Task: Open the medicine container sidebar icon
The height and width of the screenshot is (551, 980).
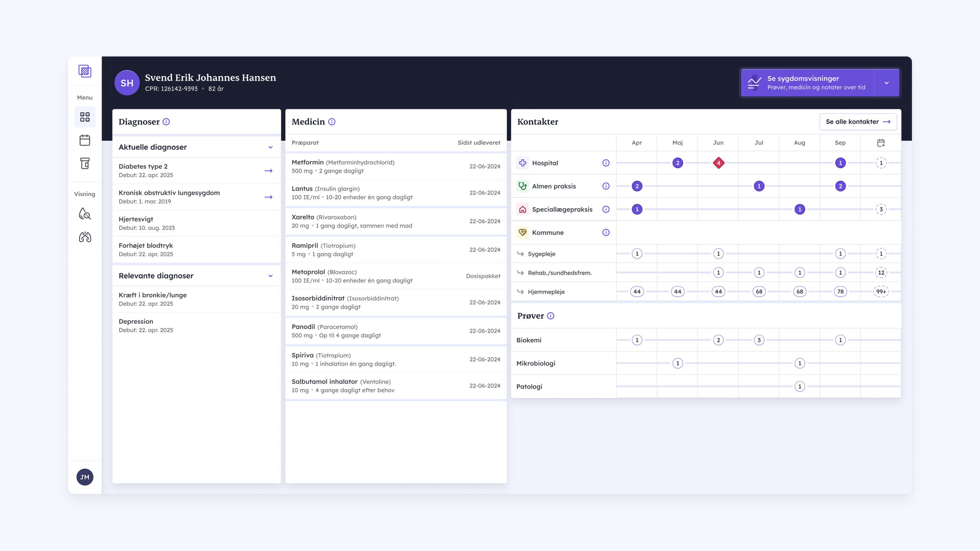Action: (x=85, y=163)
